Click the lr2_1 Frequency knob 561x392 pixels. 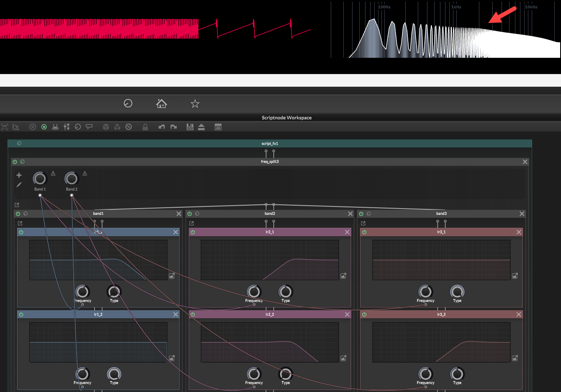click(x=254, y=291)
